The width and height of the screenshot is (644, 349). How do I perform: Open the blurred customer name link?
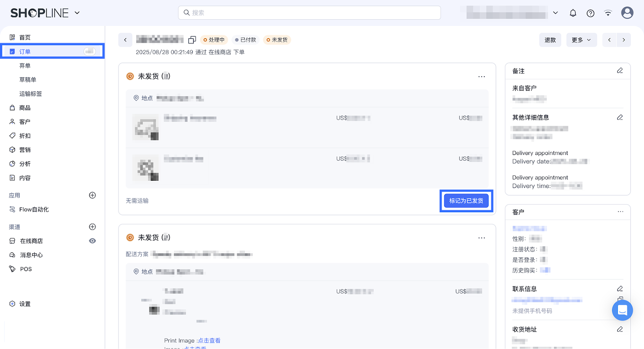[529, 229]
